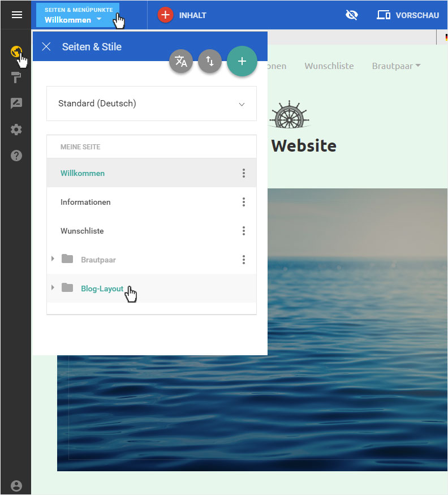Click the ocean hero image
The image size is (448, 495).
click(x=357, y=330)
